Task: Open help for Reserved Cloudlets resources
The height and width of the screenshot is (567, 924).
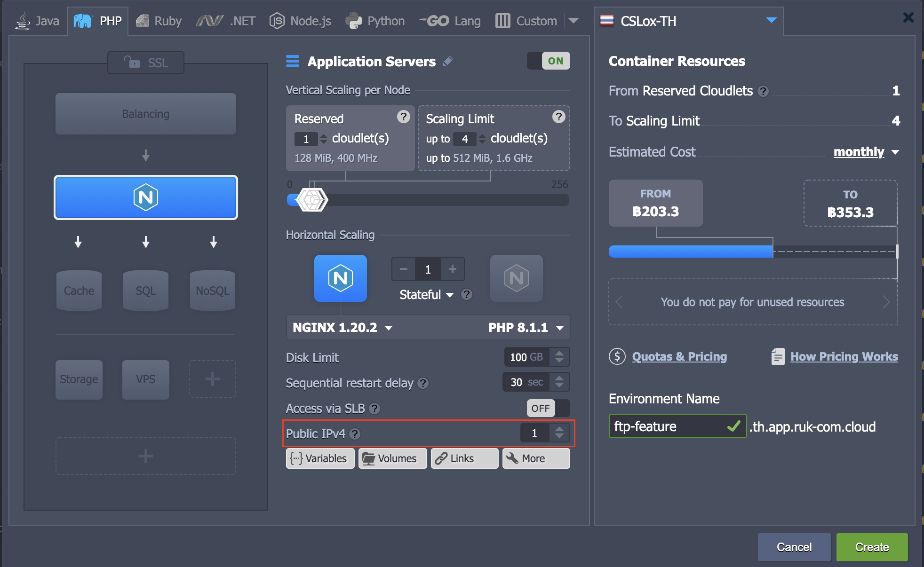Action: point(763,91)
